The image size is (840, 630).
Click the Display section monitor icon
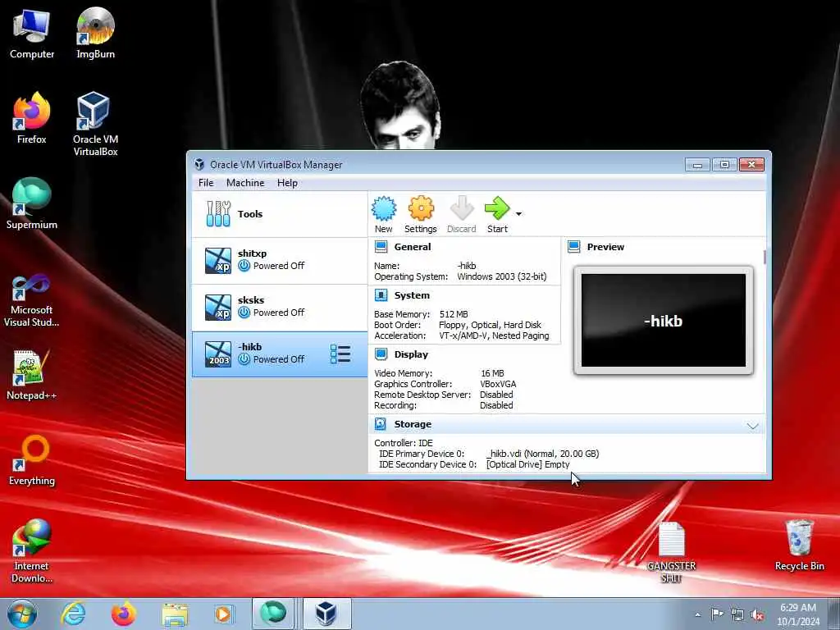coord(381,354)
